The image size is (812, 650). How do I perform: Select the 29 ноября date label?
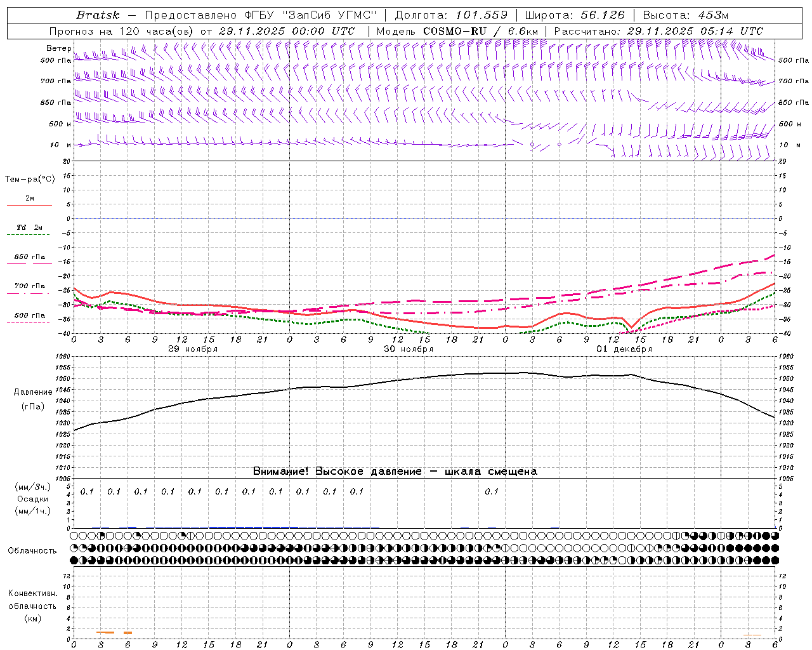[x=193, y=349]
